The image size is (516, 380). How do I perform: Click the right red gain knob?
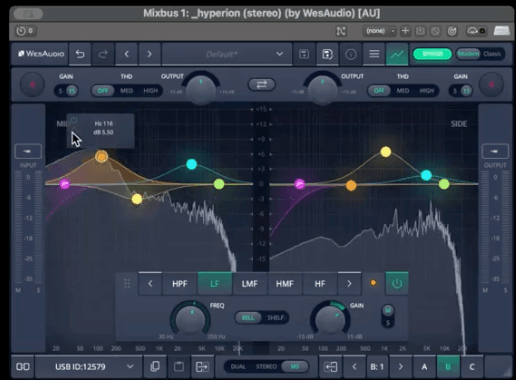point(491,85)
